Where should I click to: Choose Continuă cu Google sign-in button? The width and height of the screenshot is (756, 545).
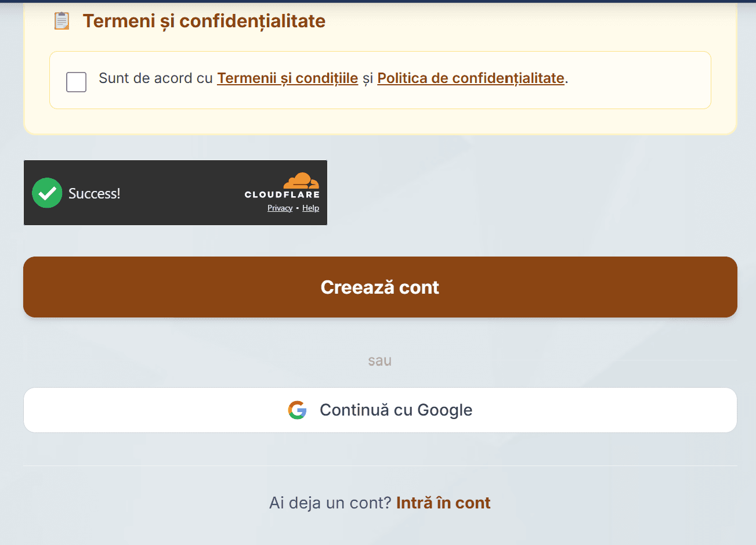[x=380, y=410]
